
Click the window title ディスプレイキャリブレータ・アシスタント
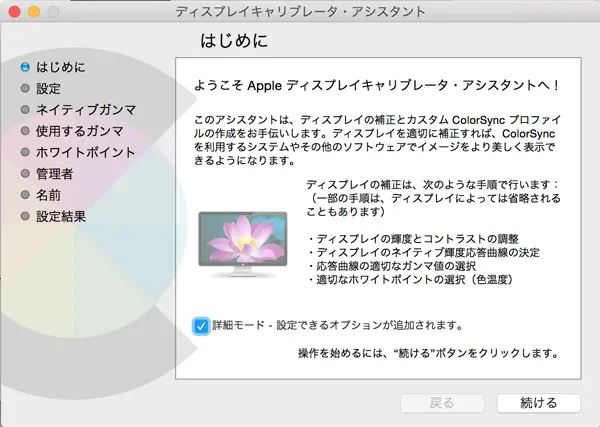click(x=300, y=11)
